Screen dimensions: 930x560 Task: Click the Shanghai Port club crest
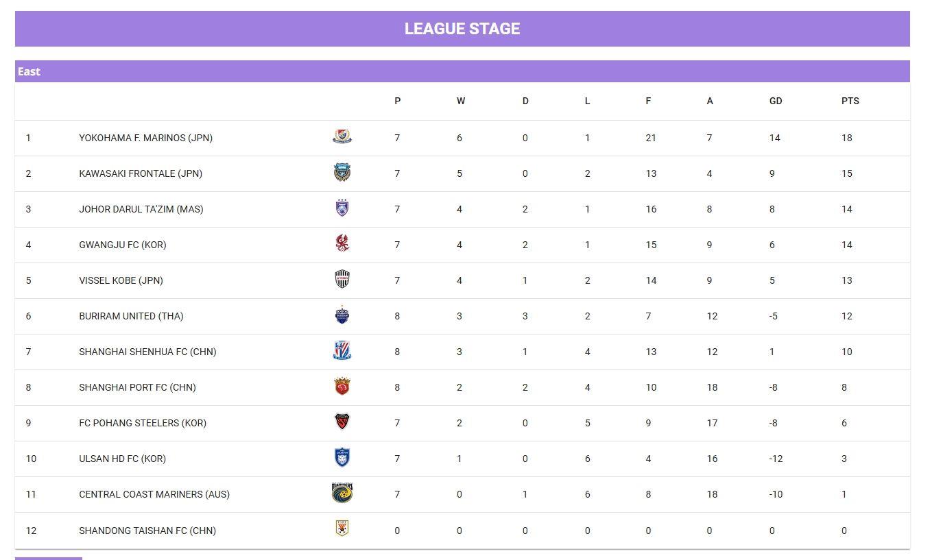(x=342, y=387)
